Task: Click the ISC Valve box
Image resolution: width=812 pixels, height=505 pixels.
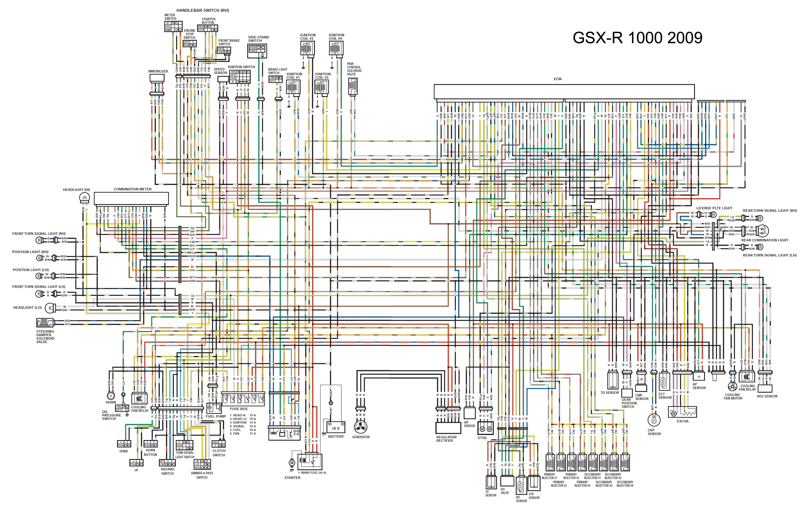Action: tap(507, 481)
